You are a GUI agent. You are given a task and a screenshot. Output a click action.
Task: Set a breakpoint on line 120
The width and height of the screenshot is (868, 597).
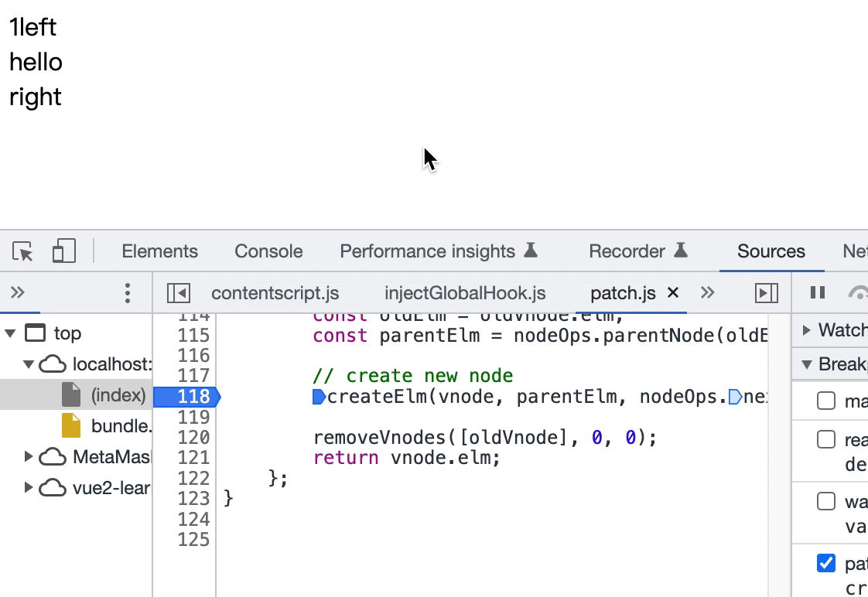pyautogui.click(x=193, y=437)
